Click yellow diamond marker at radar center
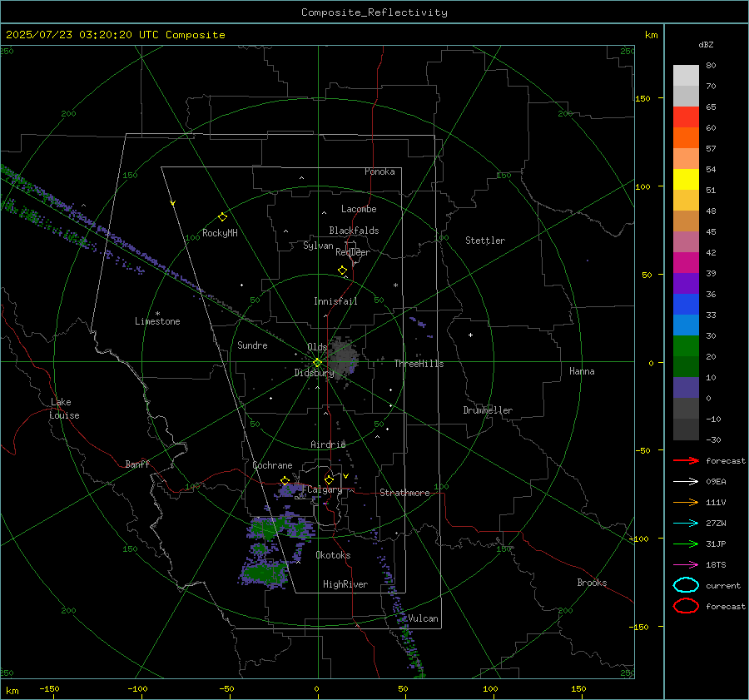The image size is (749, 700). pyautogui.click(x=318, y=363)
